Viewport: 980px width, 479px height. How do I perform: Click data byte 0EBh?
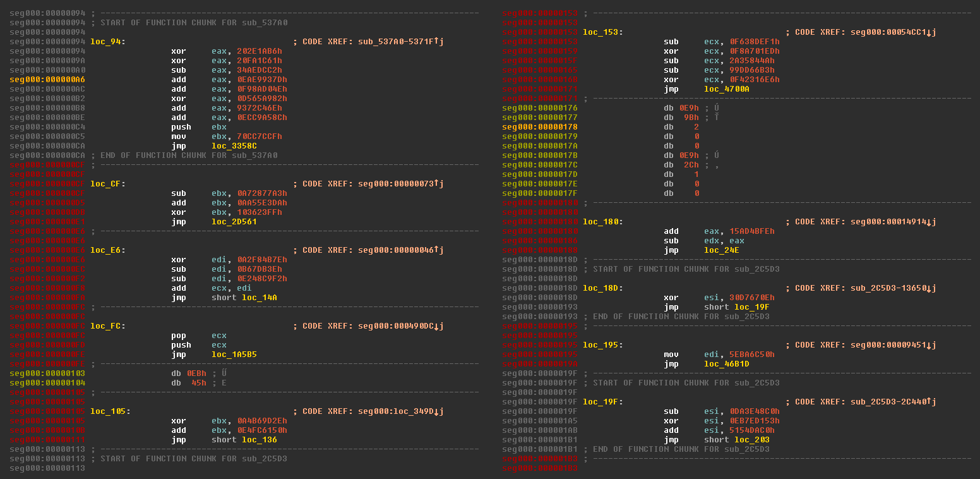pos(196,373)
